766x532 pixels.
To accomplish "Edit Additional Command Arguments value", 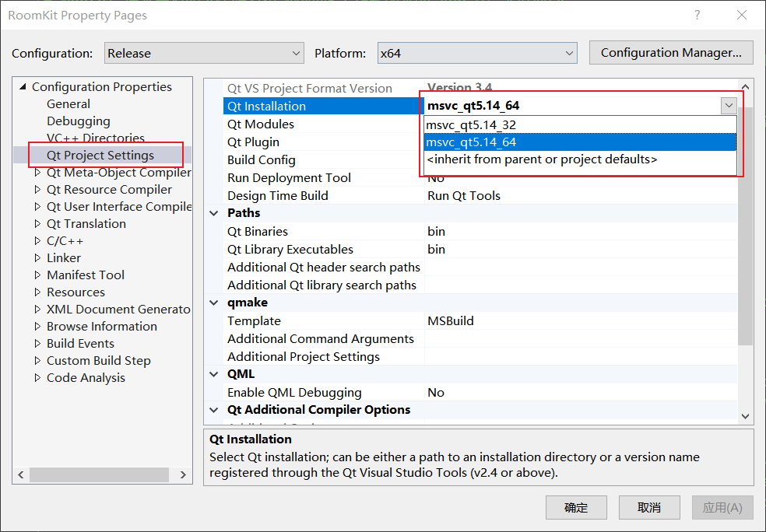I will coord(581,339).
